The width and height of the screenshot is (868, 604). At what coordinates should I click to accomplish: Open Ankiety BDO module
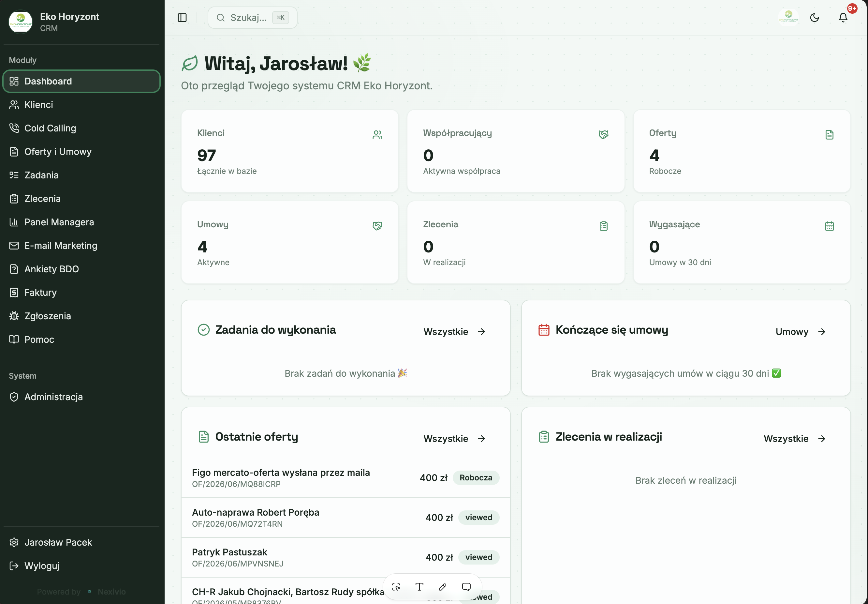pyautogui.click(x=81, y=269)
